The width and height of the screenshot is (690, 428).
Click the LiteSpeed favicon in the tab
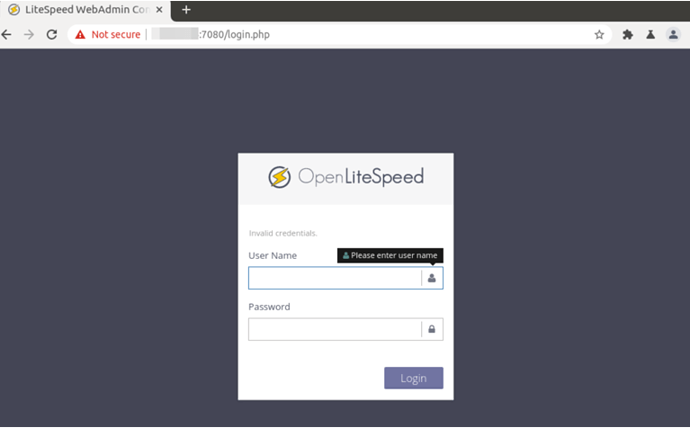14,10
